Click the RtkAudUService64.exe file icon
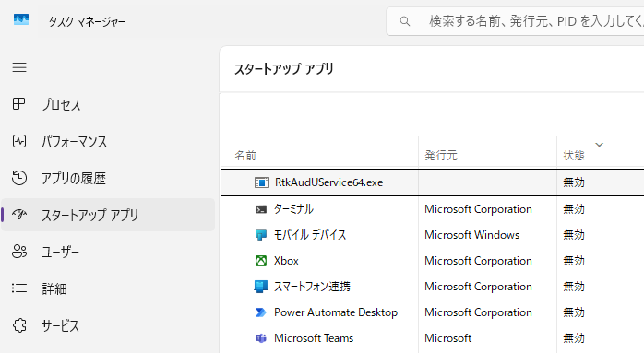This screenshot has height=353, width=644. [262, 182]
